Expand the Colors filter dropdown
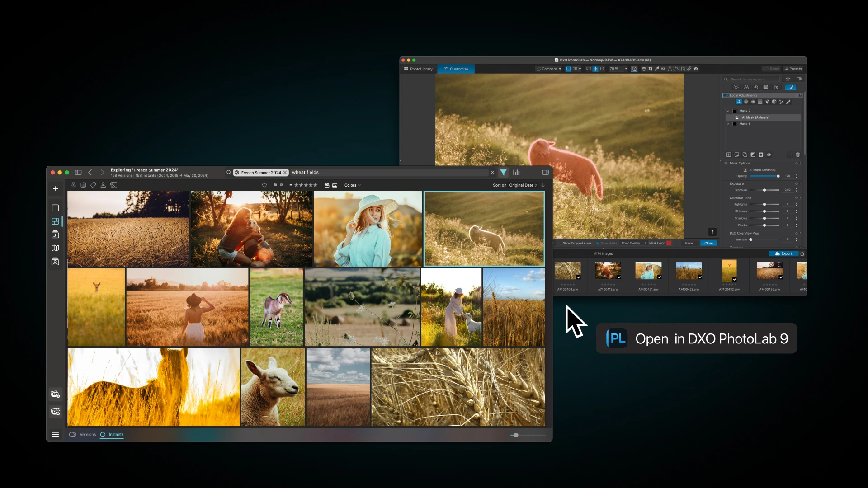This screenshot has width=868, height=488. point(353,185)
